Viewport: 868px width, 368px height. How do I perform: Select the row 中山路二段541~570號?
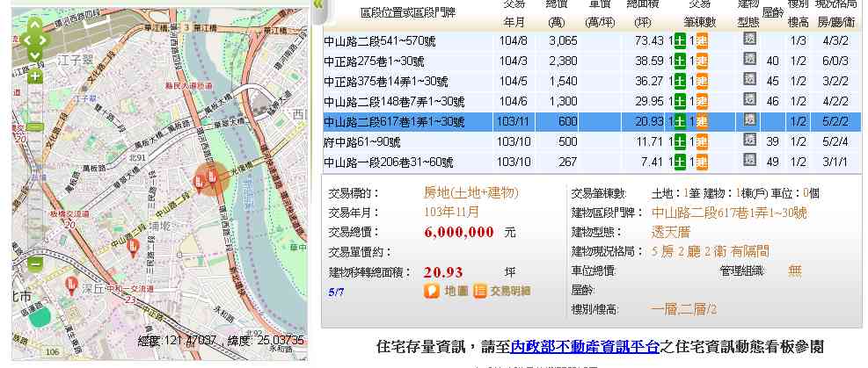click(592, 41)
